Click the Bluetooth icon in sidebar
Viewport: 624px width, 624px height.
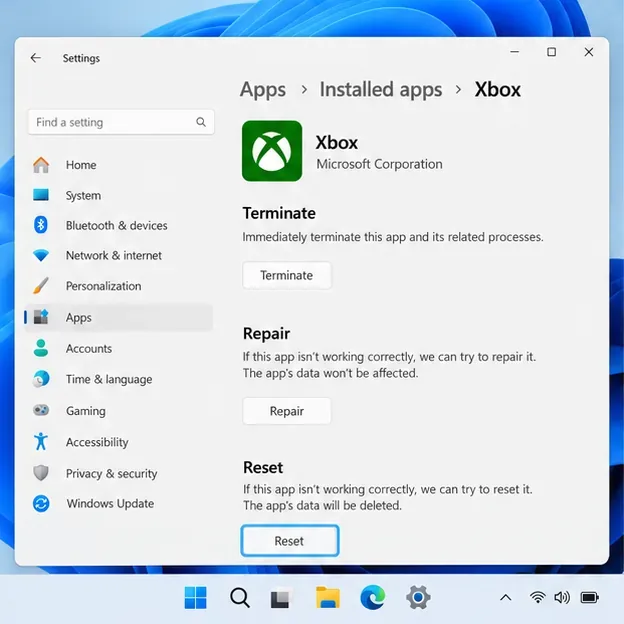click(x=41, y=225)
